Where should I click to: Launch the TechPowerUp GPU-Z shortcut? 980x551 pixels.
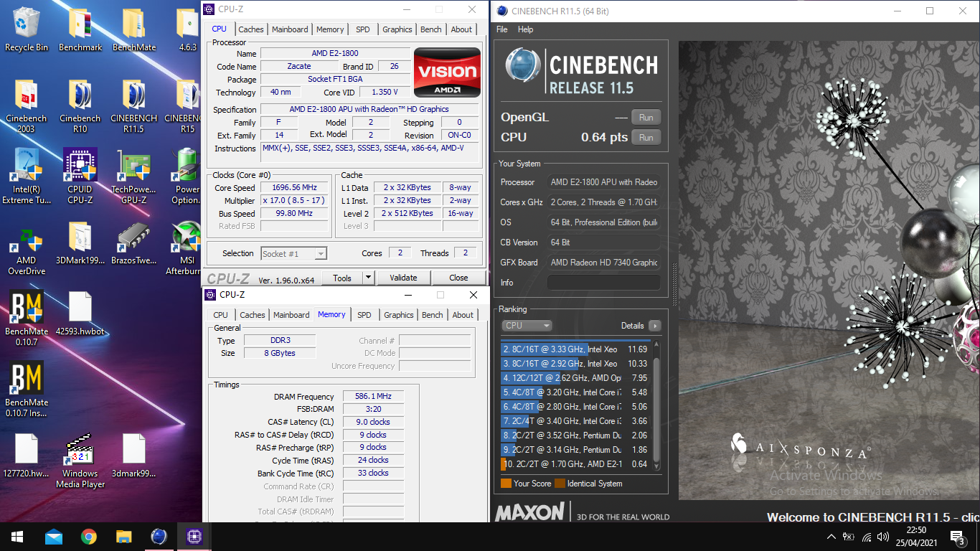134,176
